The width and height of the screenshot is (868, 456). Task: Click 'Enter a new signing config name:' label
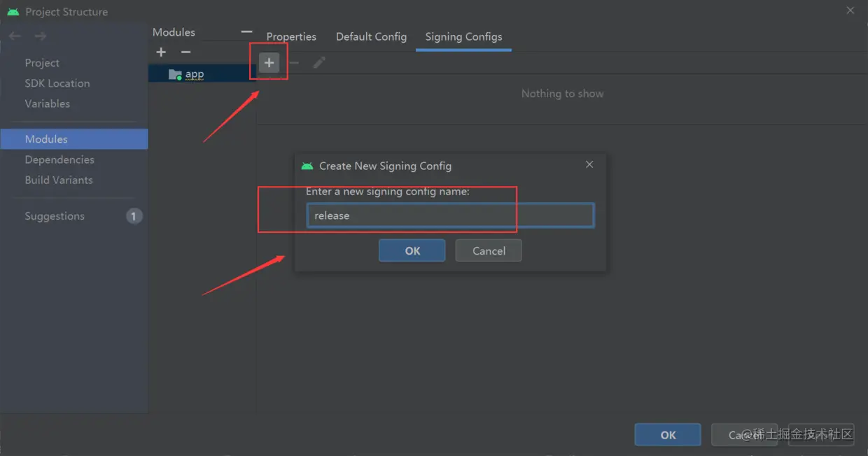(x=388, y=191)
